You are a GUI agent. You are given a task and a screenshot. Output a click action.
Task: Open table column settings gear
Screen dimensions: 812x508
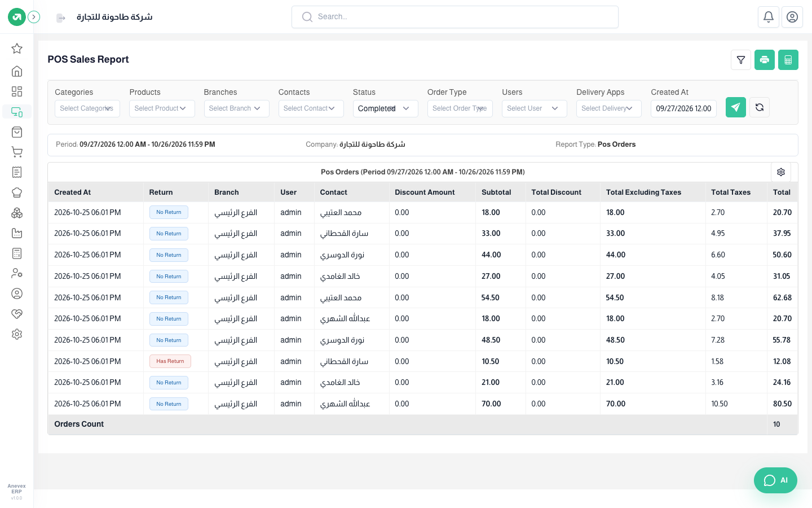[x=781, y=172]
